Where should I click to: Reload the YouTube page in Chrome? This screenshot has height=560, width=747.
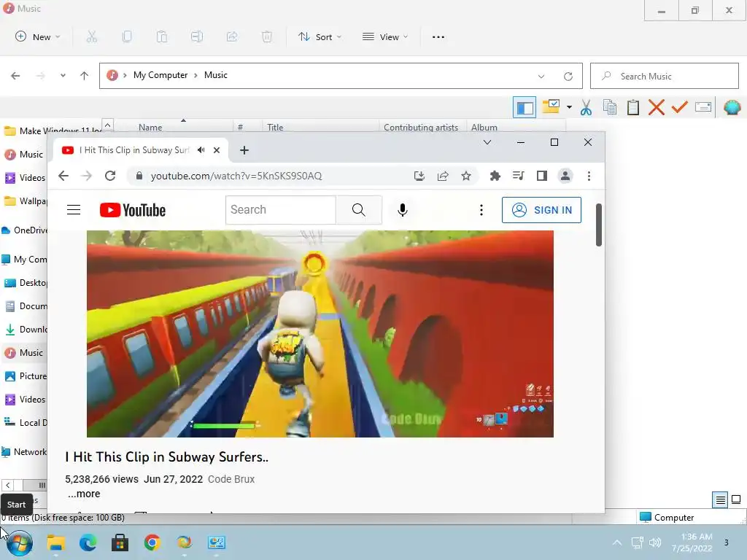click(110, 176)
